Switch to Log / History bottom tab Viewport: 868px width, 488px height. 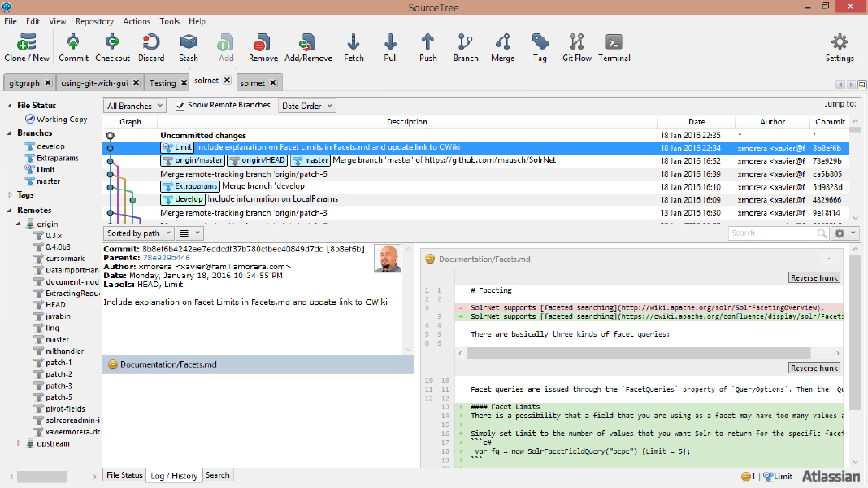click(x=174, y=476)
